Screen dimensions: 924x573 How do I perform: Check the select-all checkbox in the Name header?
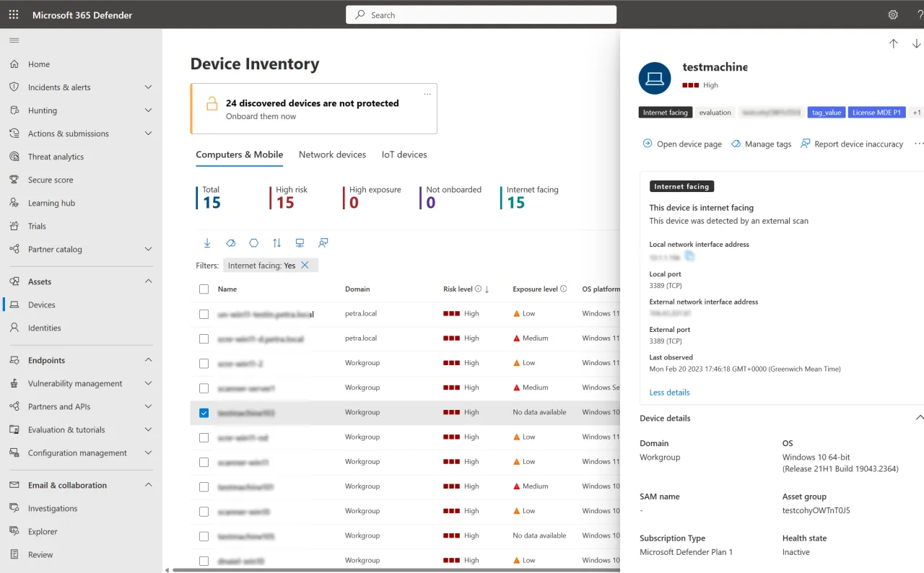[203, 289]
